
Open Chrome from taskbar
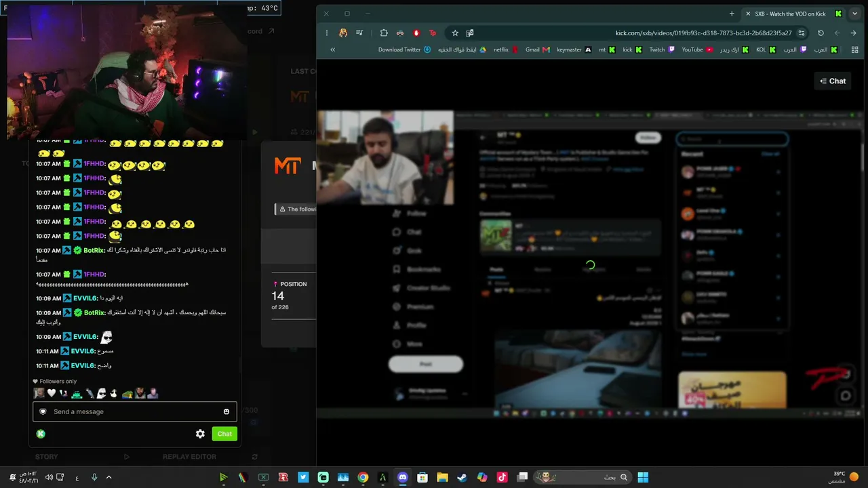[x=363, y=477]
